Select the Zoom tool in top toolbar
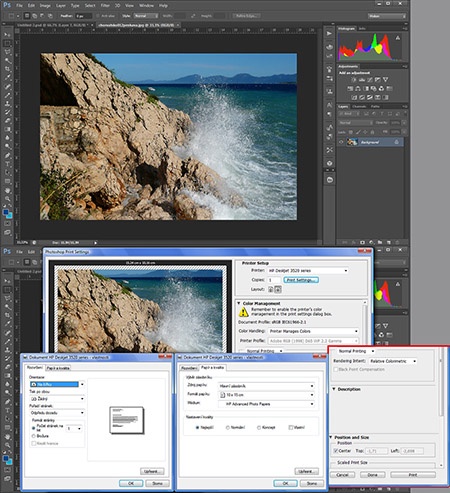This screenshot has height=493, width=450. point(7,199)
